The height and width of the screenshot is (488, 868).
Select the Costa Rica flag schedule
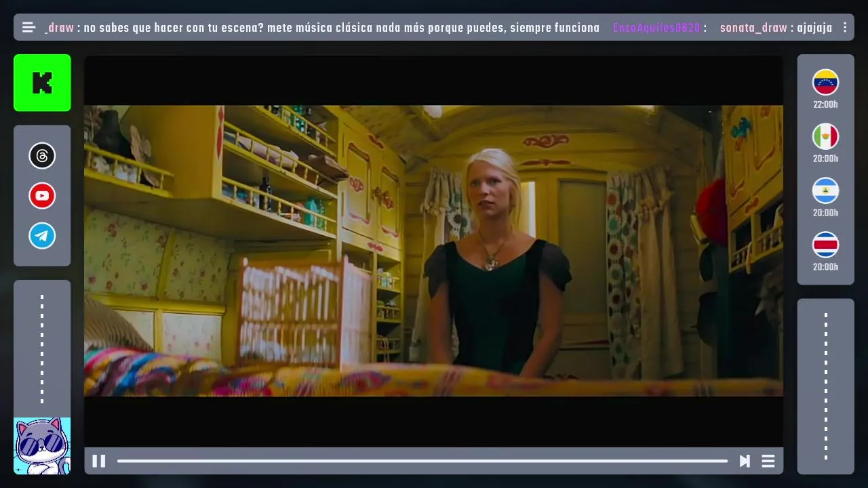click(826, 245)
